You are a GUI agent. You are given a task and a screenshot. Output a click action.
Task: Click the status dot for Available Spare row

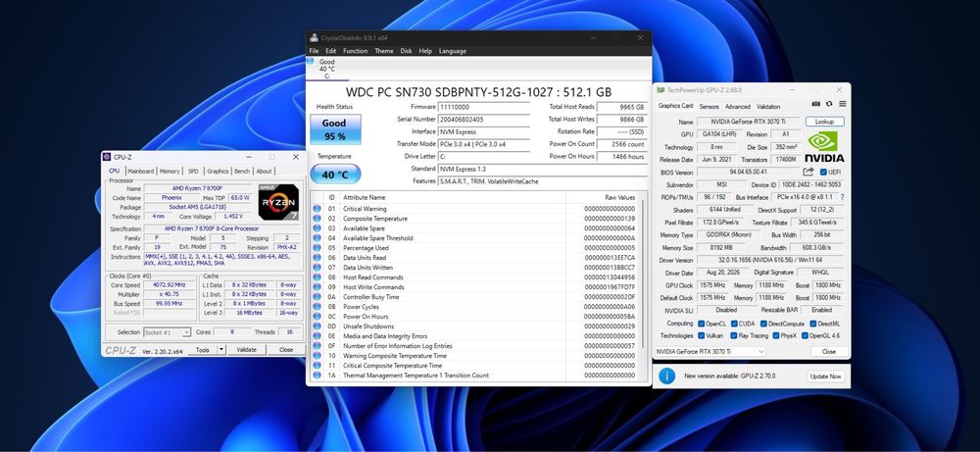317,228
